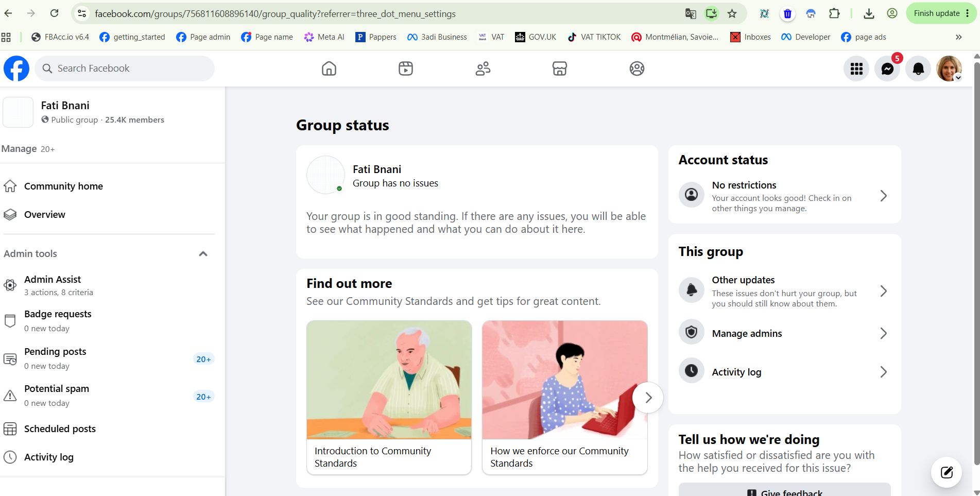980x496 pixels.
Task: Open the Page name bookmark
Action: click(x=267, y=37)
